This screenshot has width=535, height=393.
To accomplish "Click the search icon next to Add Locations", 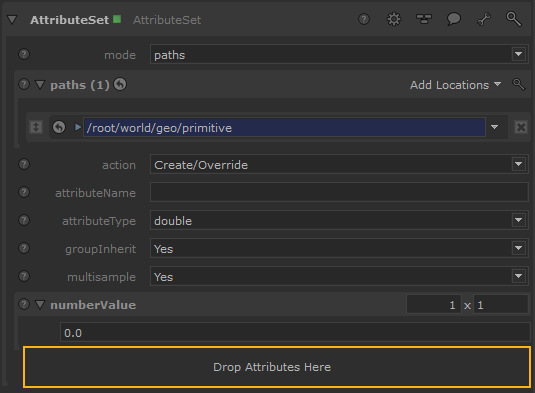I will tap(518, 84).
